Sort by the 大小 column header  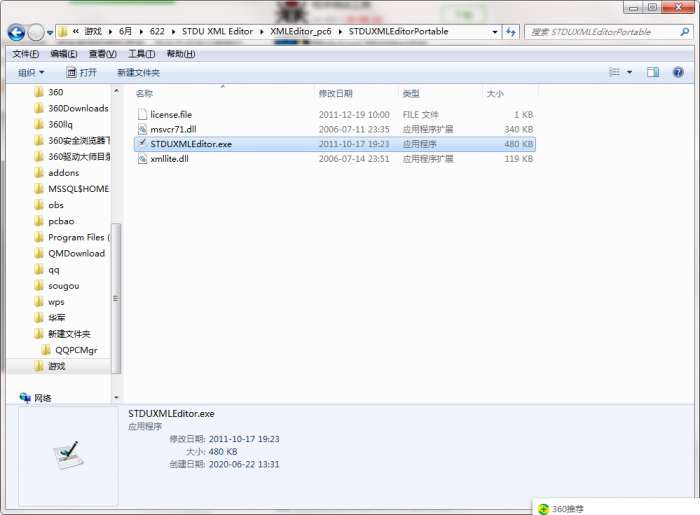[495, 93]
